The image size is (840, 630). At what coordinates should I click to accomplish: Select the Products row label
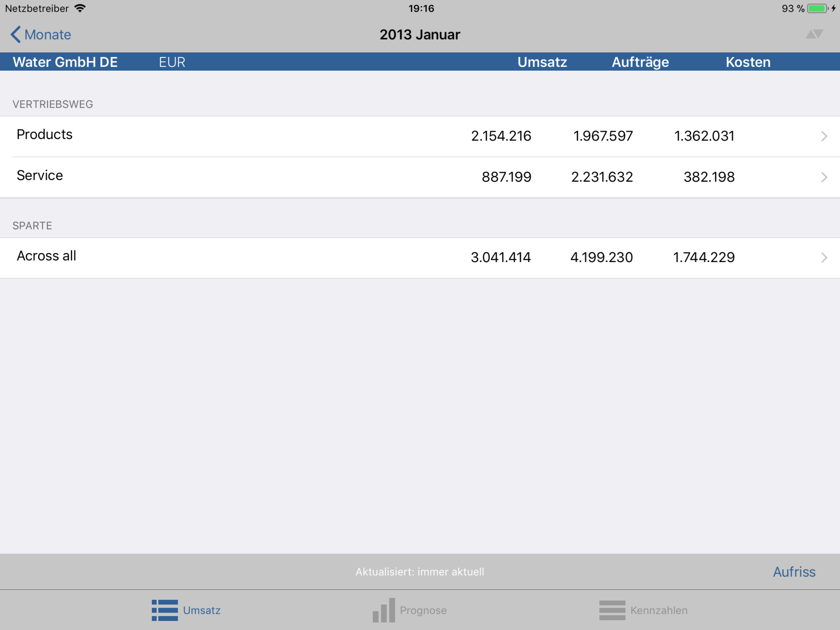(45, 134)
